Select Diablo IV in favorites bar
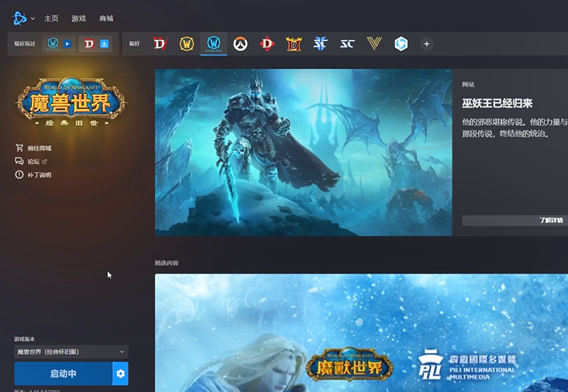 160,44
